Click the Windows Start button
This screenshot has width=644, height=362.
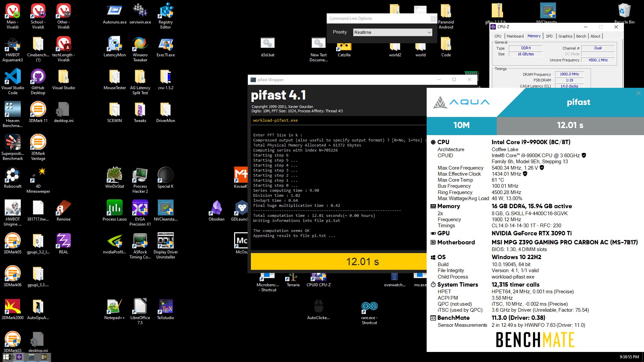(x=6, y=357)
